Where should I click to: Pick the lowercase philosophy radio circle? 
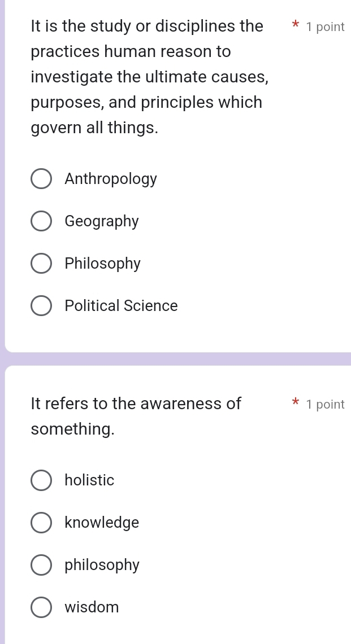(x=41, y=565)
